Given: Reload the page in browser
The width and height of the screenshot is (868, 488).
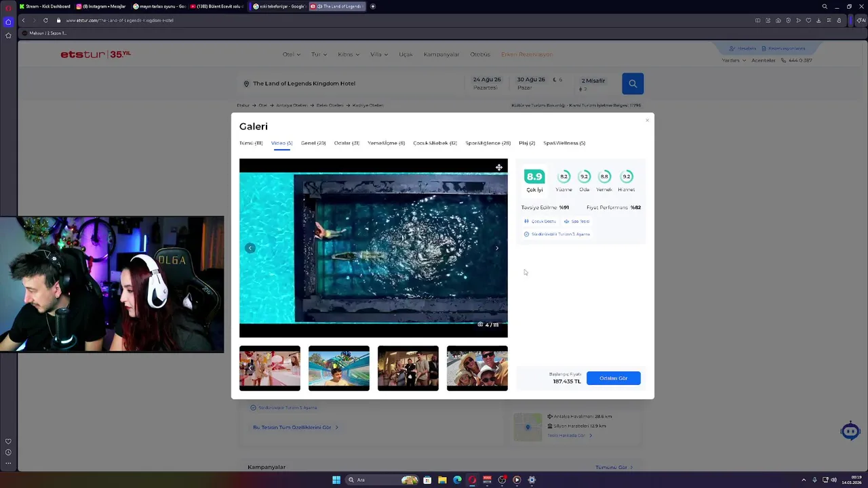Looking at the screenshot, I should pyautogui.click(x=45, y=20).
